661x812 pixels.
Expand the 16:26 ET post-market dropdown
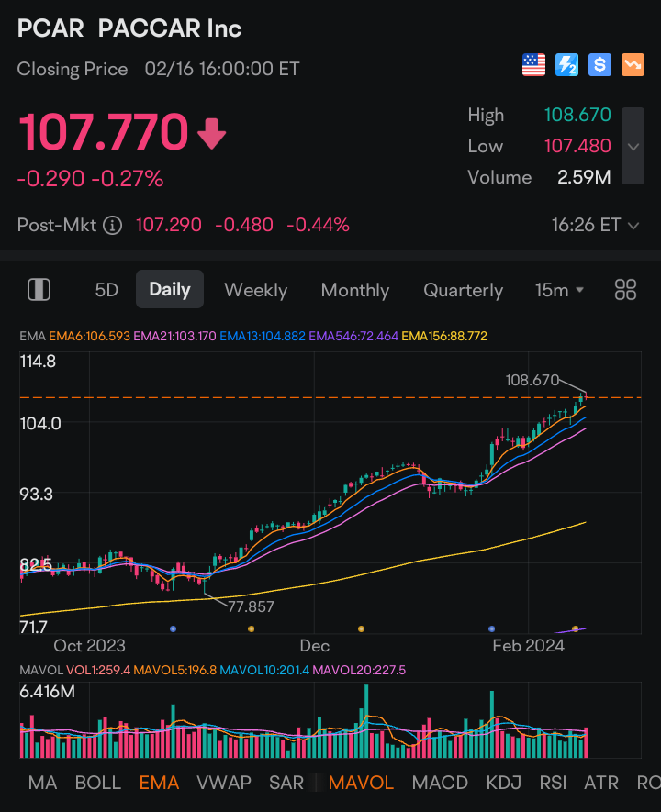pos(595,226)
